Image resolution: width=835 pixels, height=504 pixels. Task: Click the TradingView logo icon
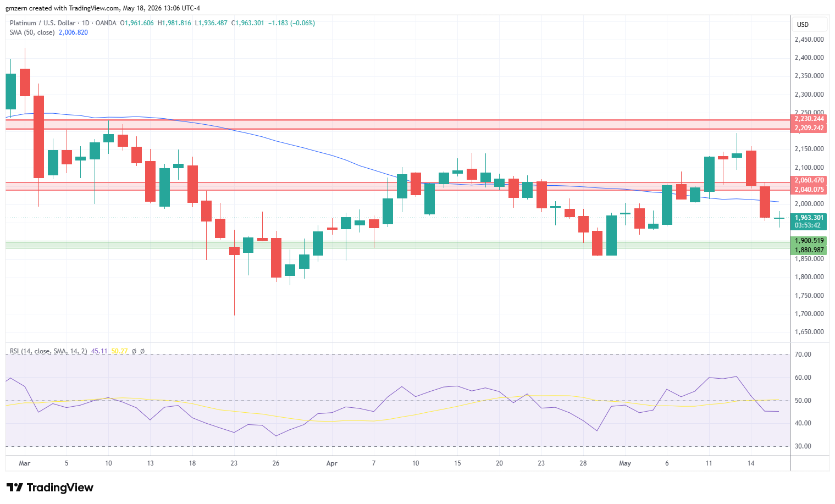pos(14,488)
